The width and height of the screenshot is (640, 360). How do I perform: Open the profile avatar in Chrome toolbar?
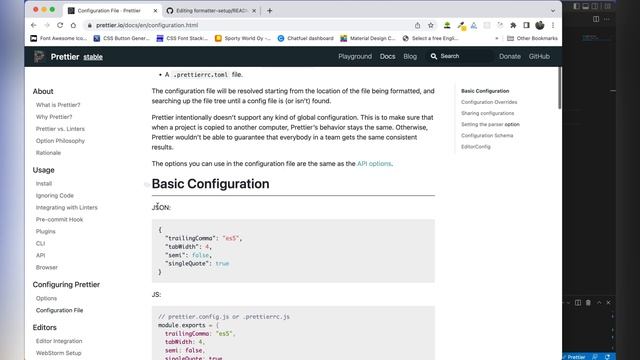click(540, 25)
